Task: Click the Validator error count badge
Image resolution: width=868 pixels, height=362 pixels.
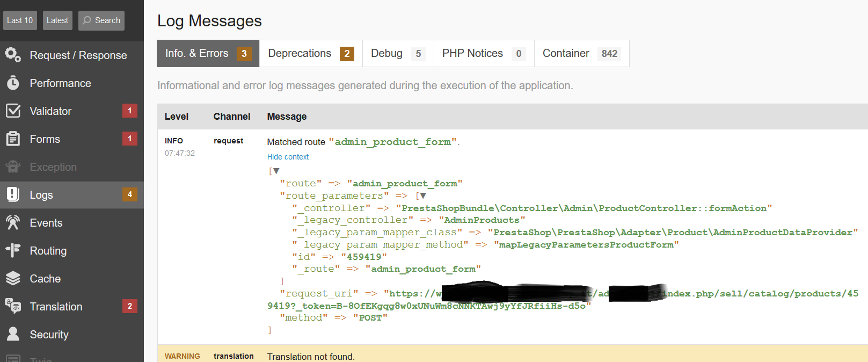Action: tap(129, 111)
